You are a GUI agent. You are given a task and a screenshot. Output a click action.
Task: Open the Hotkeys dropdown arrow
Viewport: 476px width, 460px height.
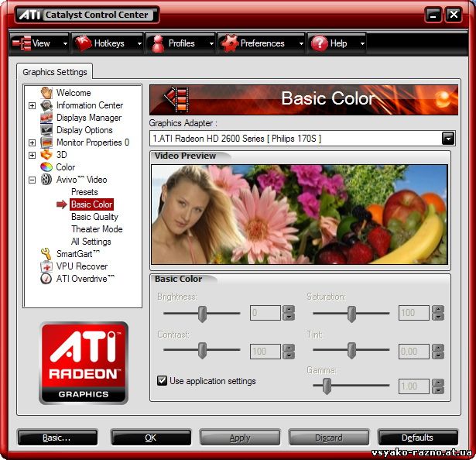click(139, 43)
